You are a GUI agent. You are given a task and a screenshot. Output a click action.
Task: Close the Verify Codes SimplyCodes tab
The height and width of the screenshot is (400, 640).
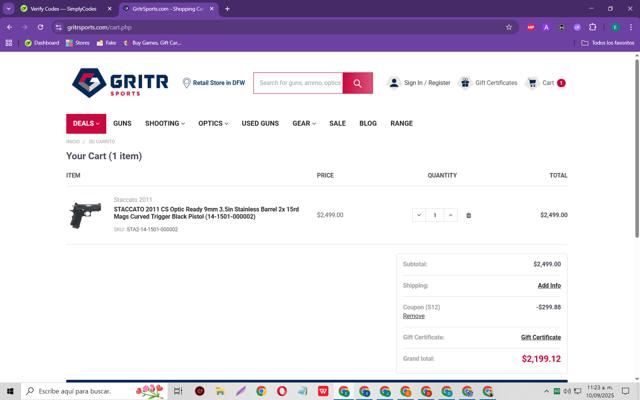(109, 9)
